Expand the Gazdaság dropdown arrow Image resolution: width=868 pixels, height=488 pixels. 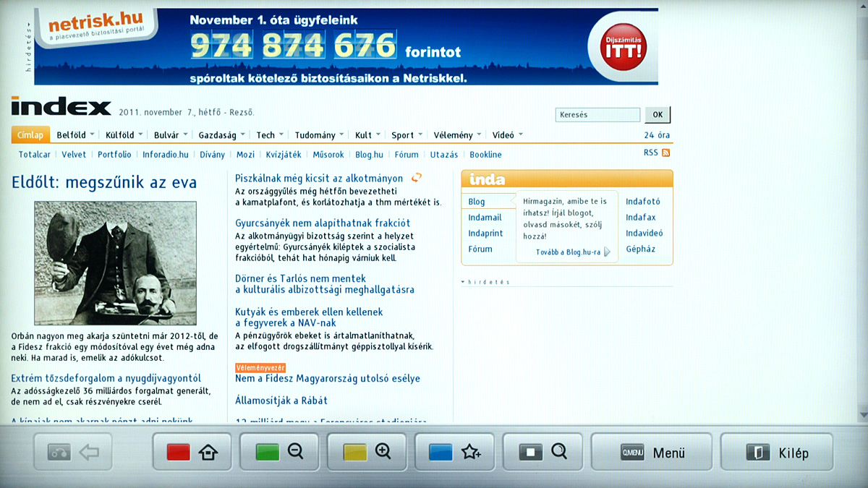(242, 134)
